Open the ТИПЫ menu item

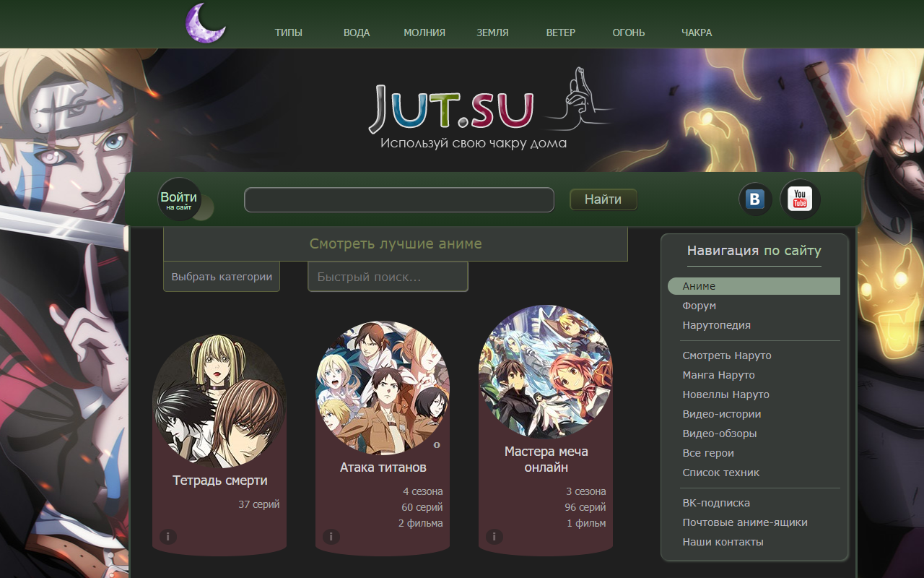[288, 33]
